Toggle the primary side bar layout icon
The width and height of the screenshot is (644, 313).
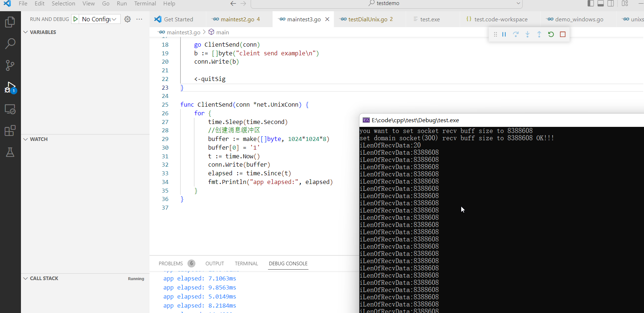591,3
